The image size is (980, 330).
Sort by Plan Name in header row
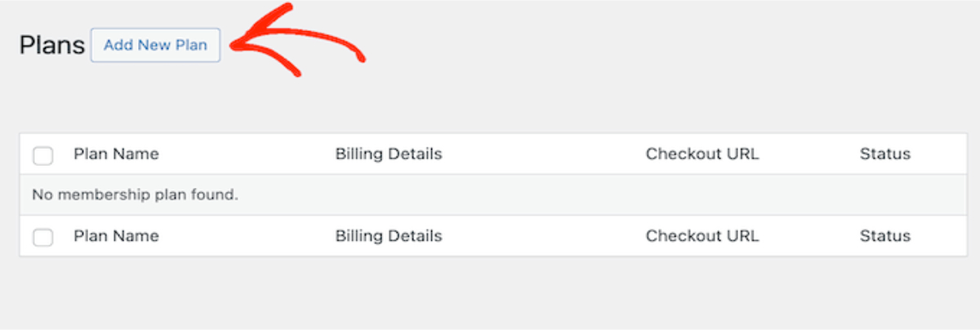click(116, 154)
